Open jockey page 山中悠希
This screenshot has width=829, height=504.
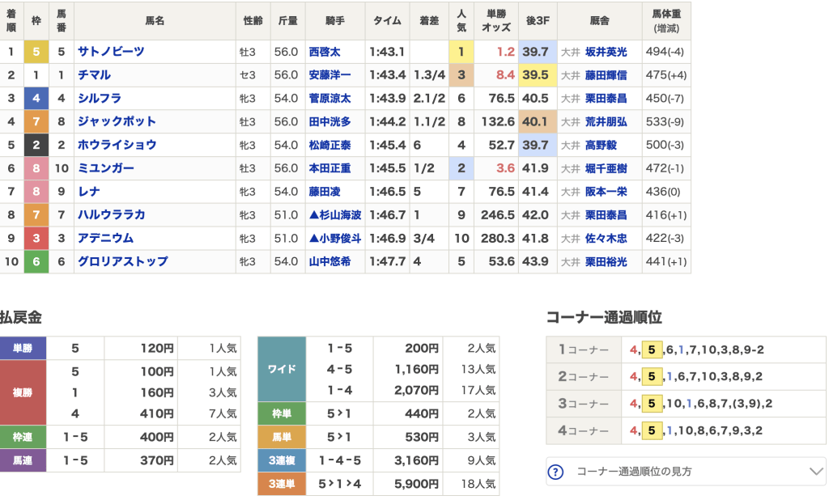(x=330, y=261)
